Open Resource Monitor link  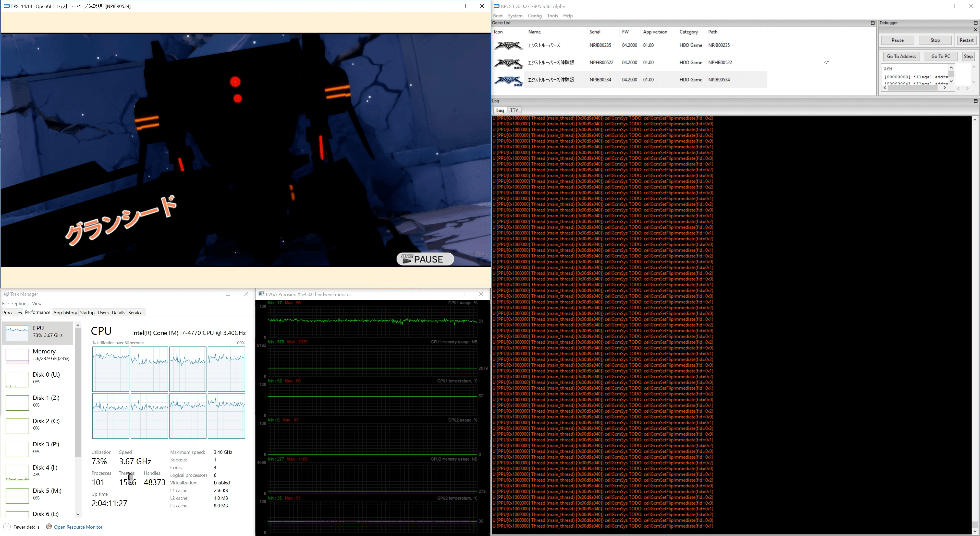[78, 527]
